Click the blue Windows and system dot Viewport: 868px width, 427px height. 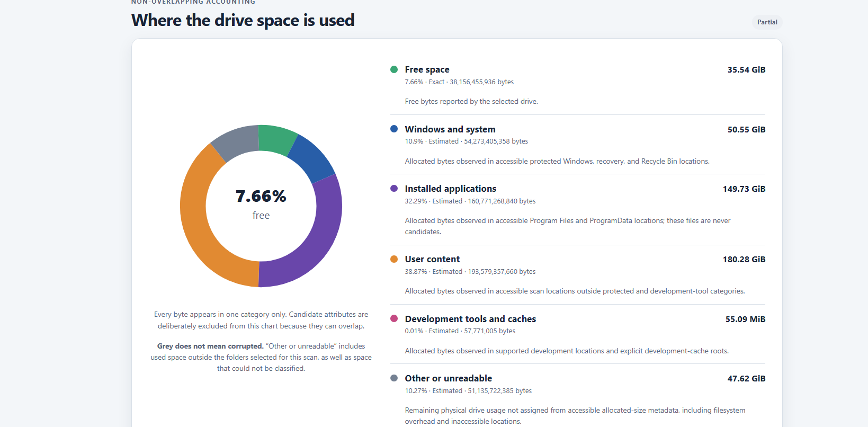(x=394, y=129)
